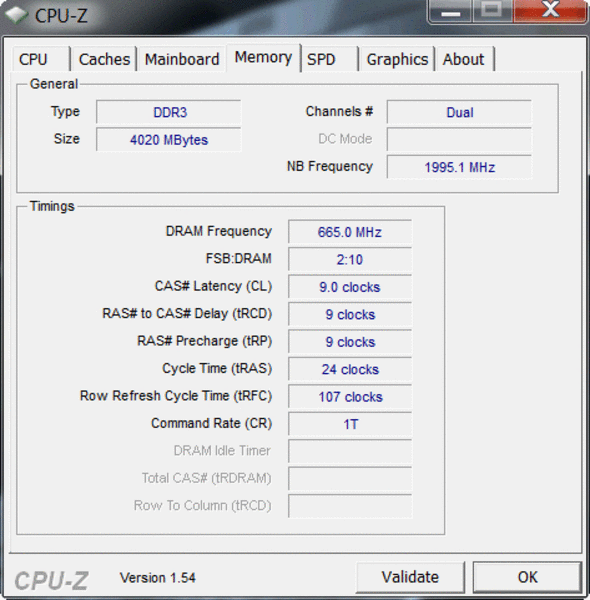The width and height of the screenshot is (590, 600).
Task: Click the Channels # label
Action: [x=339, y=111]
